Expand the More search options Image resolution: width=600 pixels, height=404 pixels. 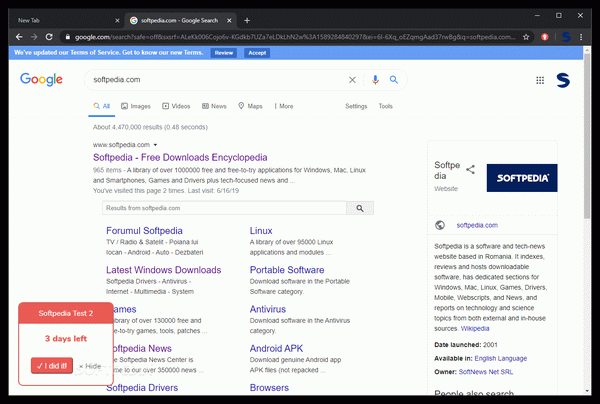[284, 106]
